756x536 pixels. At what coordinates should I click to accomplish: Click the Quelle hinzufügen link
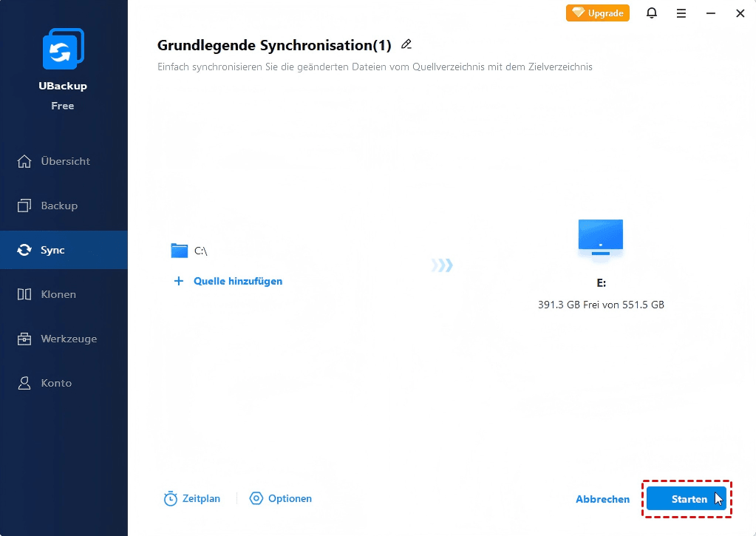click(237, 281)
